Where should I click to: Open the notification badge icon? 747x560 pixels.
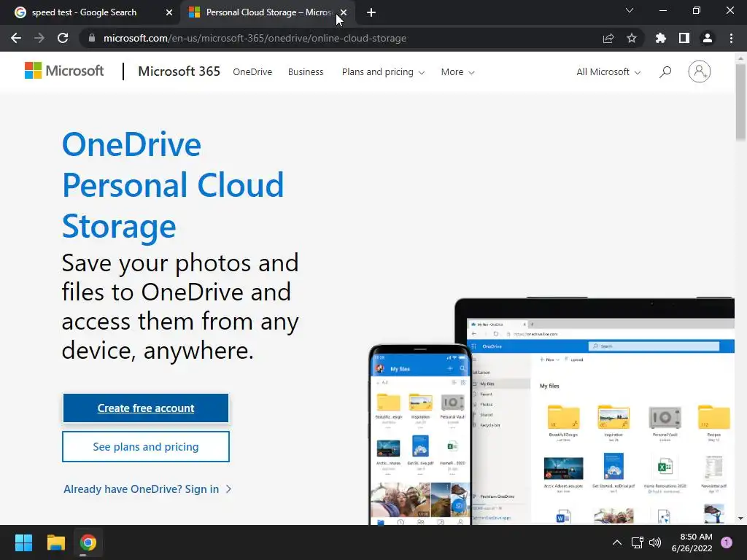(727, 542)
